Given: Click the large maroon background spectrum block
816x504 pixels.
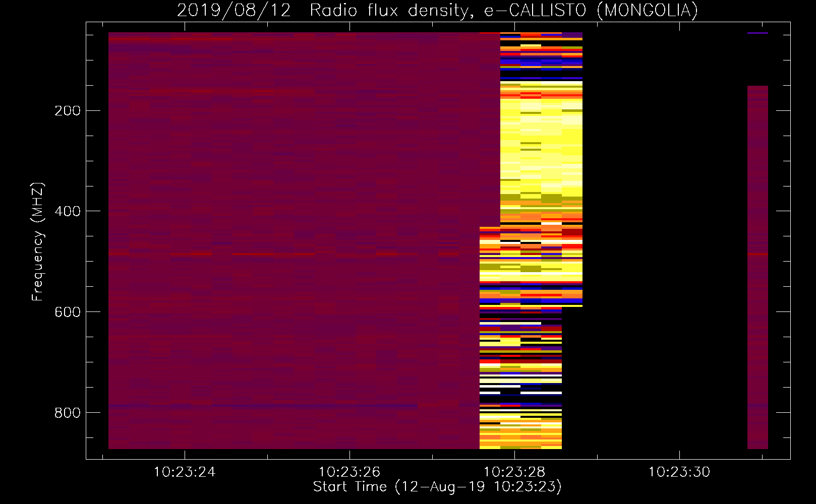Looking at the screenshot, I should [294, 240].
